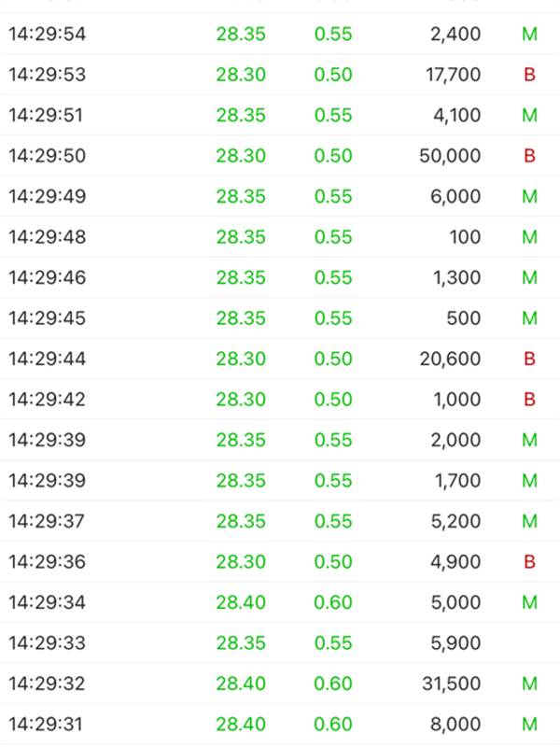
Task: Tap the M marker on 14:29:37 row
Action: tap(529, 521)
